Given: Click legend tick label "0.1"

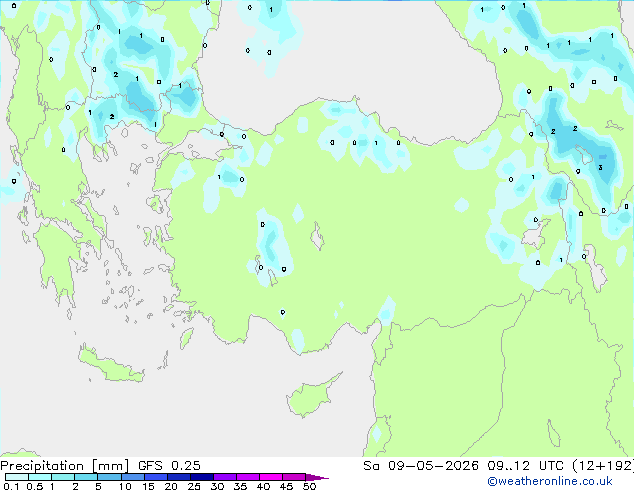Looking at the screenshot, I should point(11,486).
